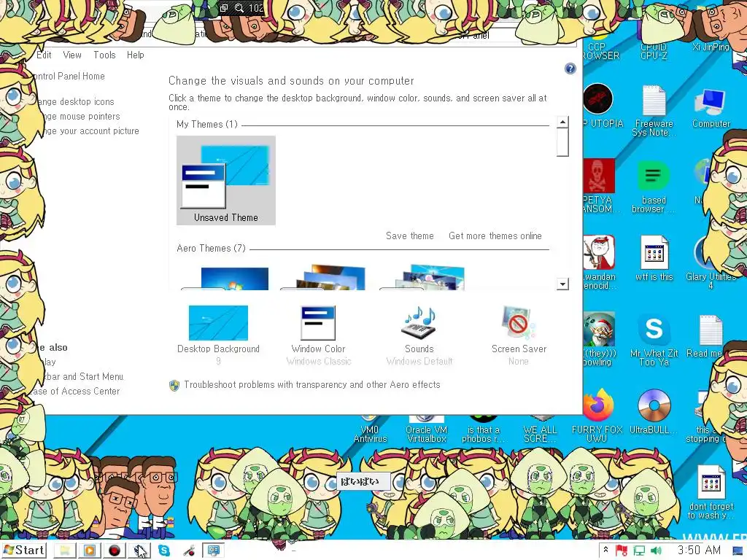The height and width of the screenshot is (560, 747).
Task: Select dont forget to wash desktop icon
Action: tap(711, 492)
